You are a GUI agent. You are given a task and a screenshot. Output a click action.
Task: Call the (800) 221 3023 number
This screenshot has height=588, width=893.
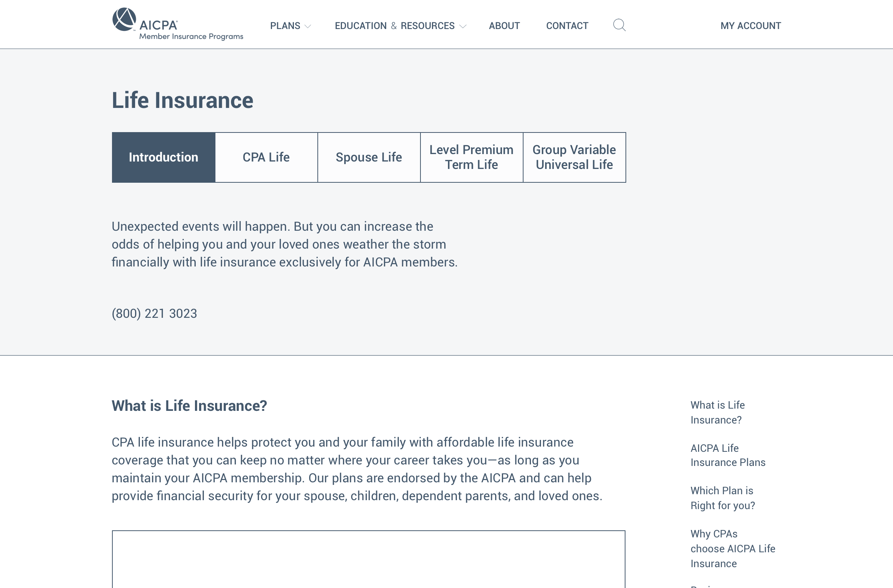pos(154,313)
